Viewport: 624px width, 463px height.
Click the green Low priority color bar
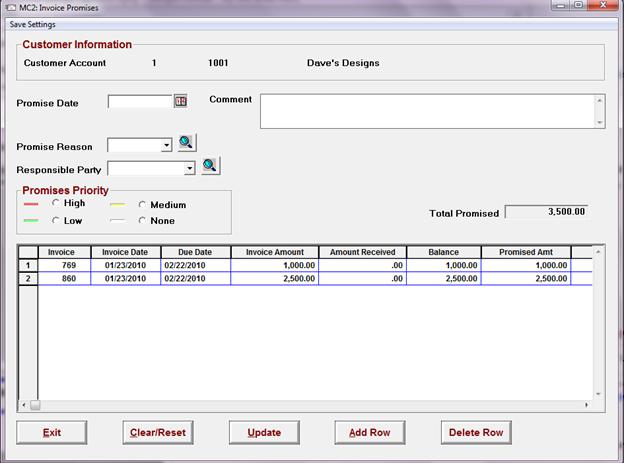[x=31, y=220]
